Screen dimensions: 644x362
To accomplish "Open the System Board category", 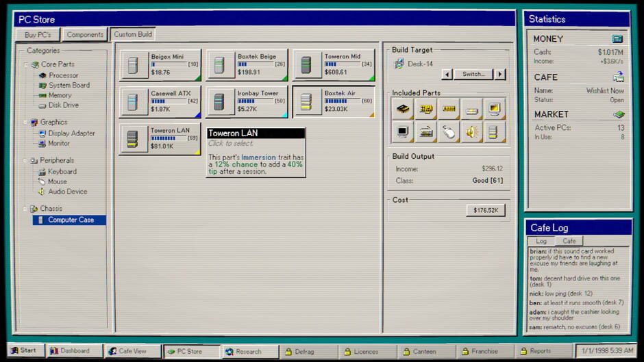I will pyautogui.click(x=64, y=86).
